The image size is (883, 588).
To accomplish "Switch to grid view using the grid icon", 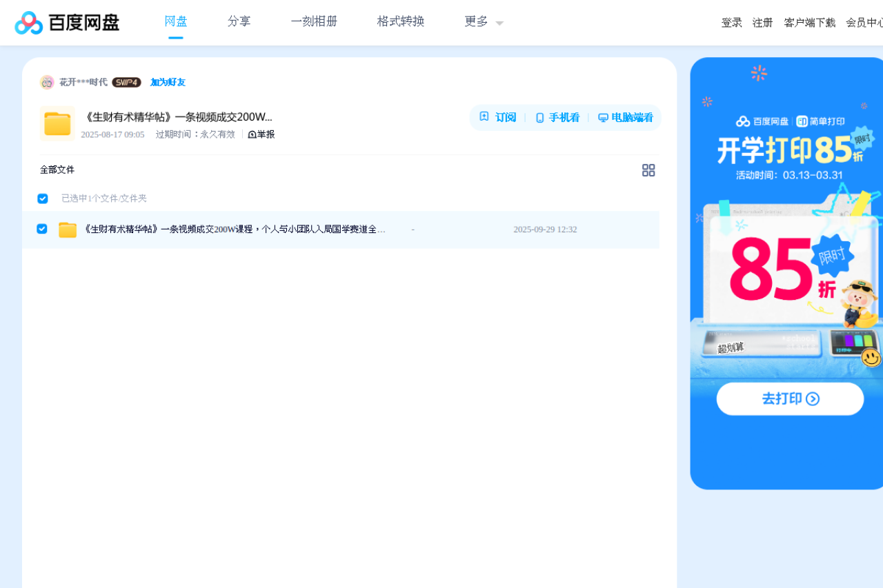I will [648, 170].
